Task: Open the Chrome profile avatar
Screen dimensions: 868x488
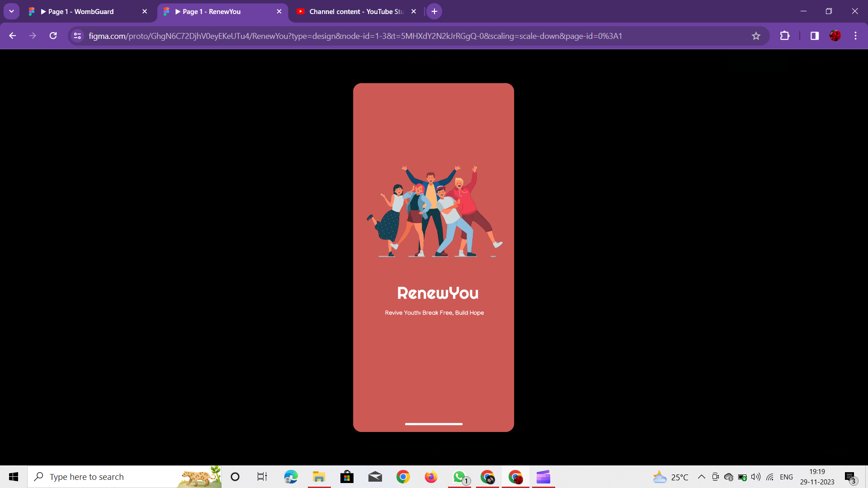Action: pyautogui.click(x=835, y=36)
